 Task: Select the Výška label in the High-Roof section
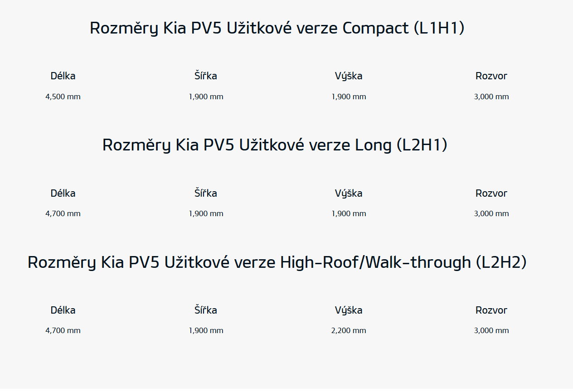click(x=349, y=310)
